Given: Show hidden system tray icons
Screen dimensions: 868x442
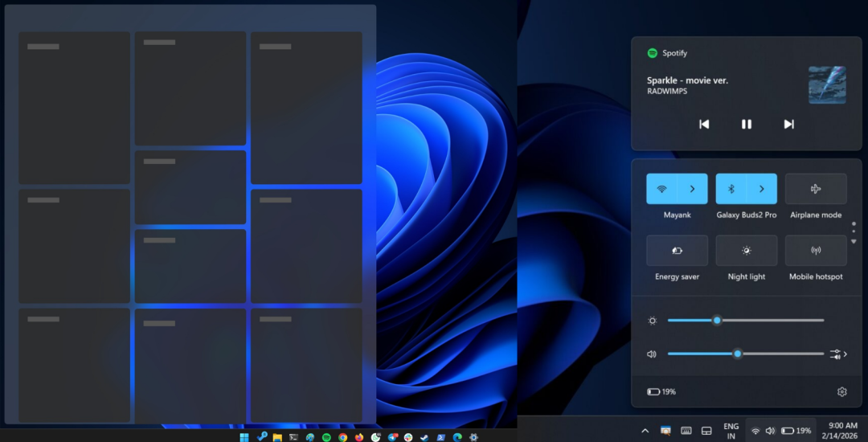Looking at the screenshot, I should click(x=645, y=431).
